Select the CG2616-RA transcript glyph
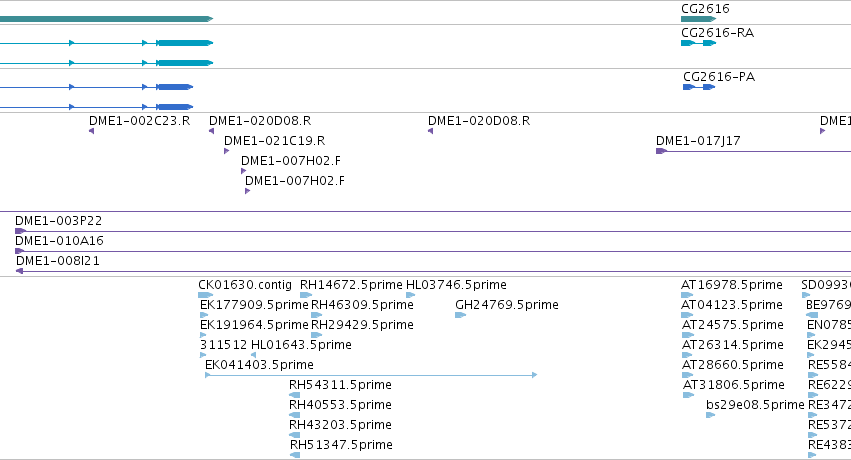Viewport: 851px width, 460px height. pyautogui.click(x=698, y=43)
